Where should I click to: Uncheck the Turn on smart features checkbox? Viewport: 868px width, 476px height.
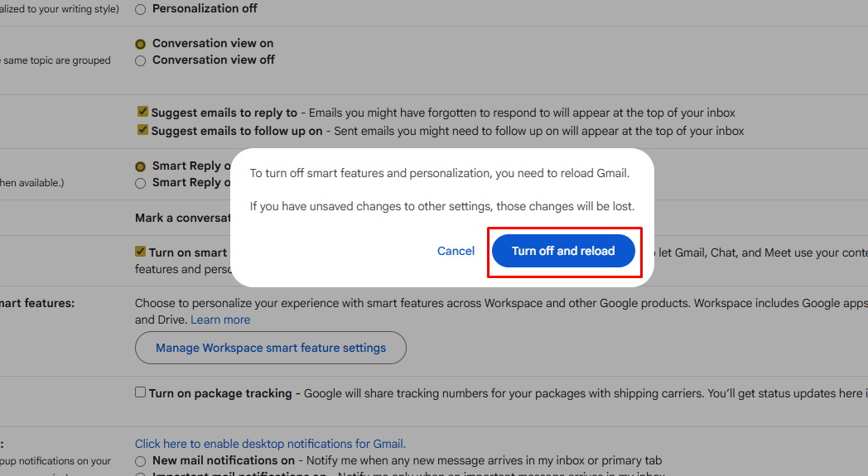coord(141,252)
